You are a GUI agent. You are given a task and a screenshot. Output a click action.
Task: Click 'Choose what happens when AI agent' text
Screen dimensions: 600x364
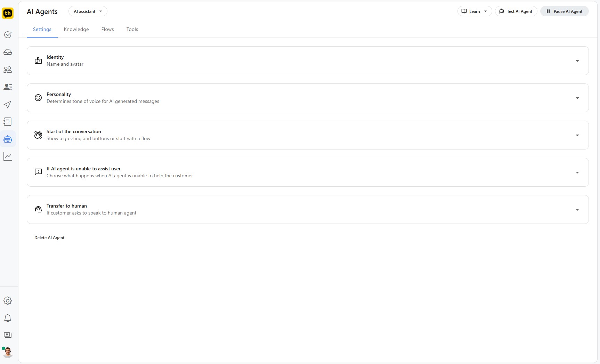click(120, 176)
